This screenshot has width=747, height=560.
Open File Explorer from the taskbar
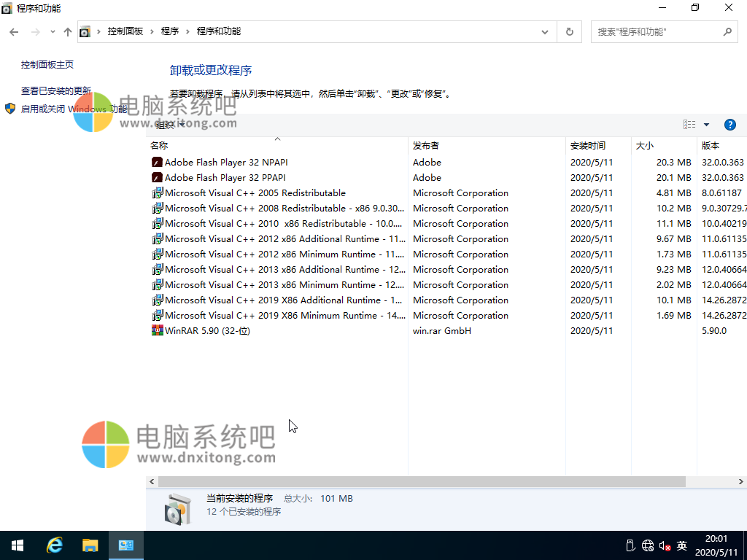click(90, 545)
